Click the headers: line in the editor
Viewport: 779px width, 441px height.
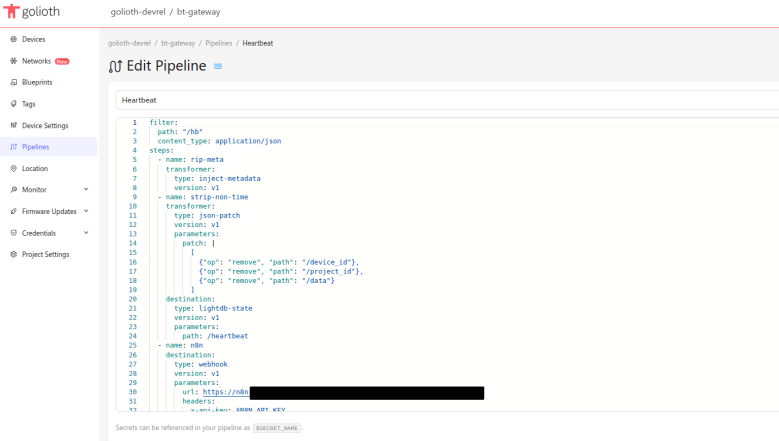click(x=199, y=401)
